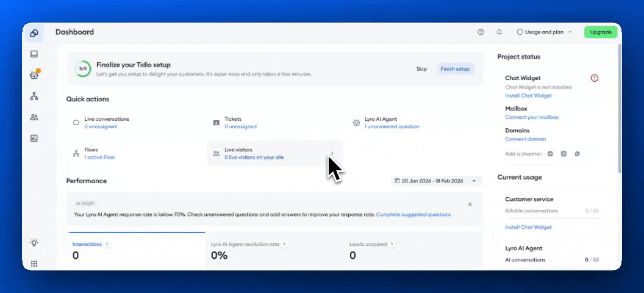Open the Usage and plan dropdown
Screen dimensions: 644x293
[x=544, y=32]
